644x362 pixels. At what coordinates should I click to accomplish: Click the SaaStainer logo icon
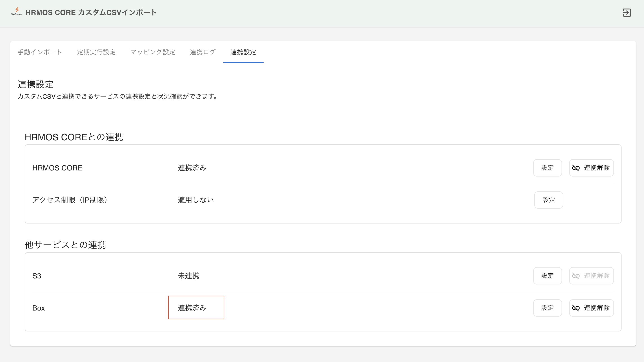(x=17, y=11)
